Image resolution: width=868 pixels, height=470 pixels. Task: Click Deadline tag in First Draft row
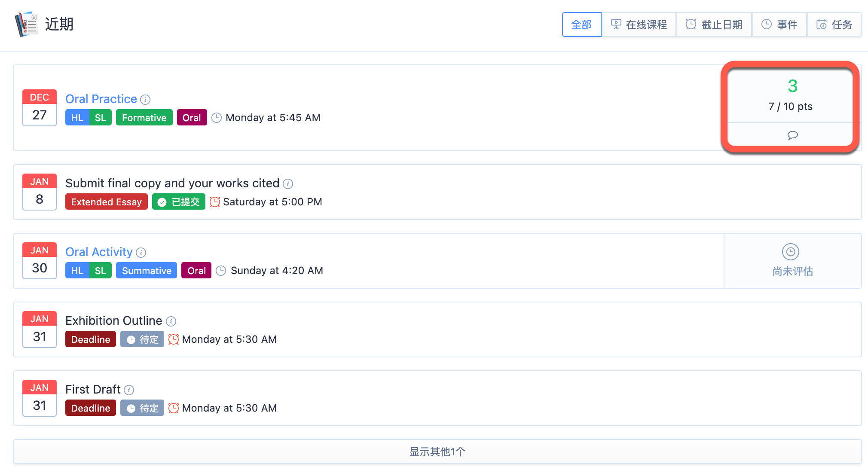click(x=90, y=408)
